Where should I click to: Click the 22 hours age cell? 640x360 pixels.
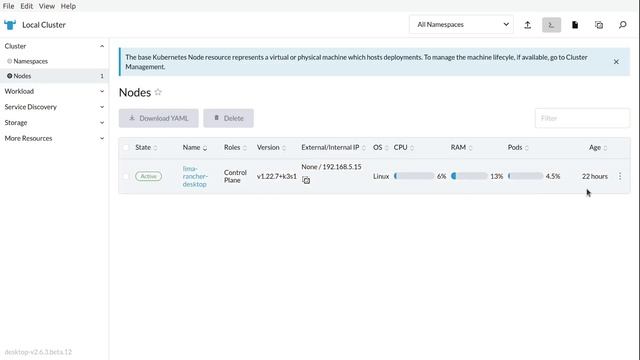[x=595, y=176]
